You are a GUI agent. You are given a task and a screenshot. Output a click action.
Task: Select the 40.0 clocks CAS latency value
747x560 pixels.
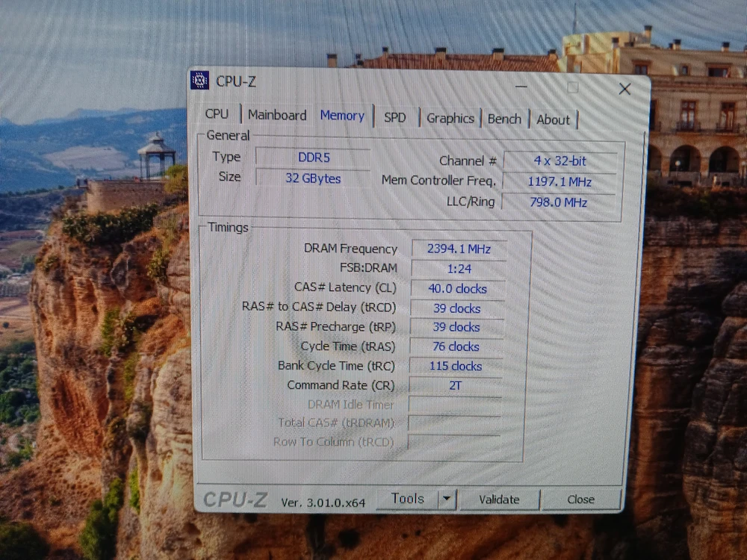[457, 289]
